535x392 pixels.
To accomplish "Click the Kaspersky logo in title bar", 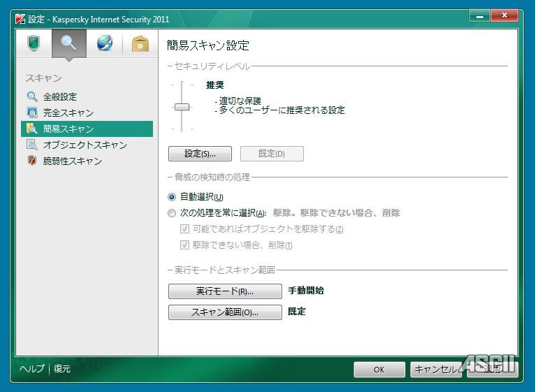I will [x=20, y=18].
